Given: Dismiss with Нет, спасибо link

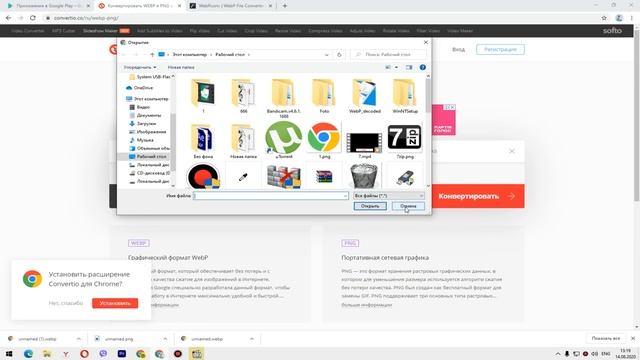Looking at the screenshot, I should point(66,303).
